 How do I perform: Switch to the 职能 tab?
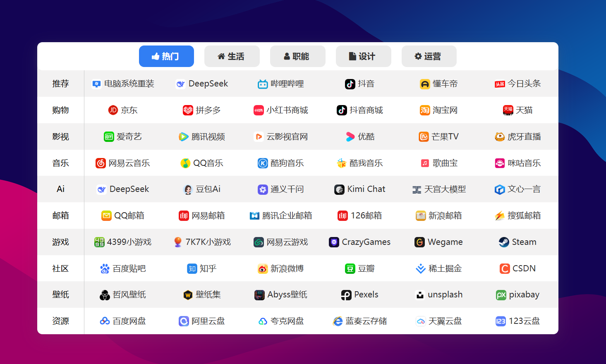click(x=297, y=56)
